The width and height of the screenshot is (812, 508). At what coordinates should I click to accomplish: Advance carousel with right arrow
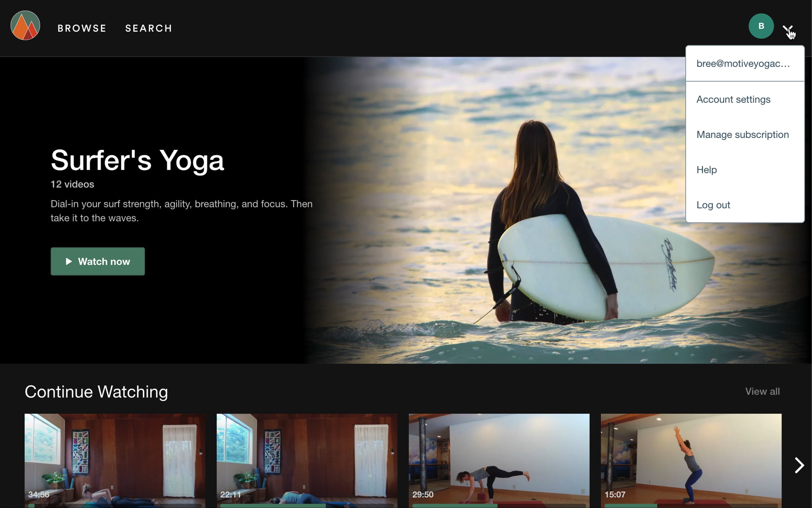[799, 465]
